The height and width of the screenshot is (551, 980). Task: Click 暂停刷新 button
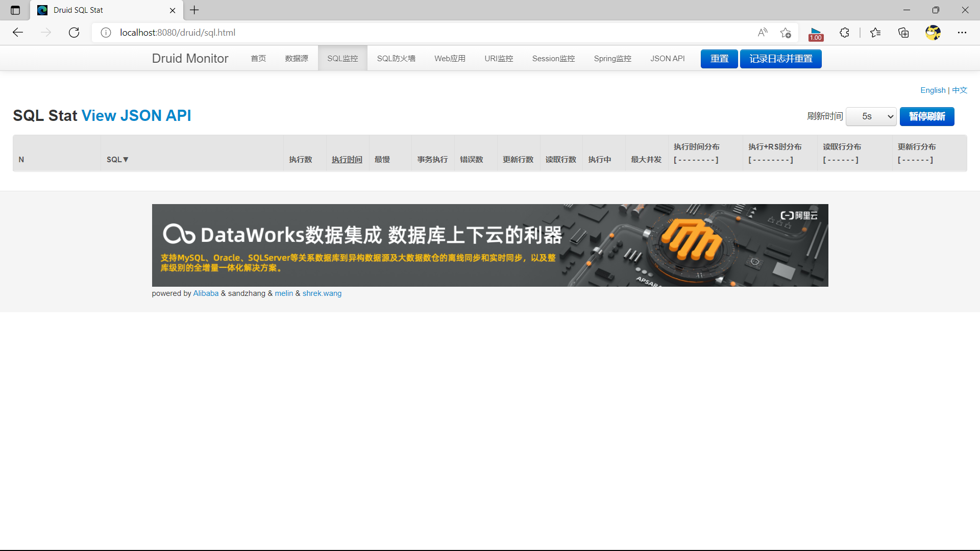(927, 116)
